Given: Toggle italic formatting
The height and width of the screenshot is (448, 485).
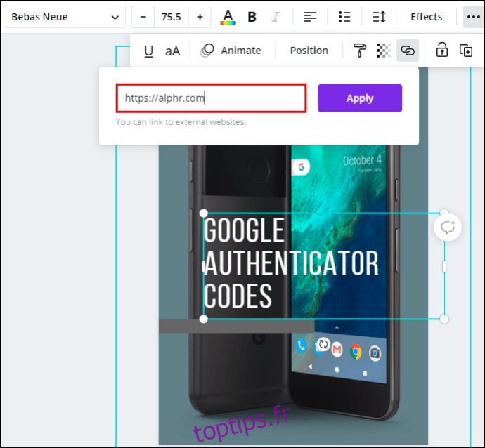Looking at the screenshot, I should click(x=276, y=17).
